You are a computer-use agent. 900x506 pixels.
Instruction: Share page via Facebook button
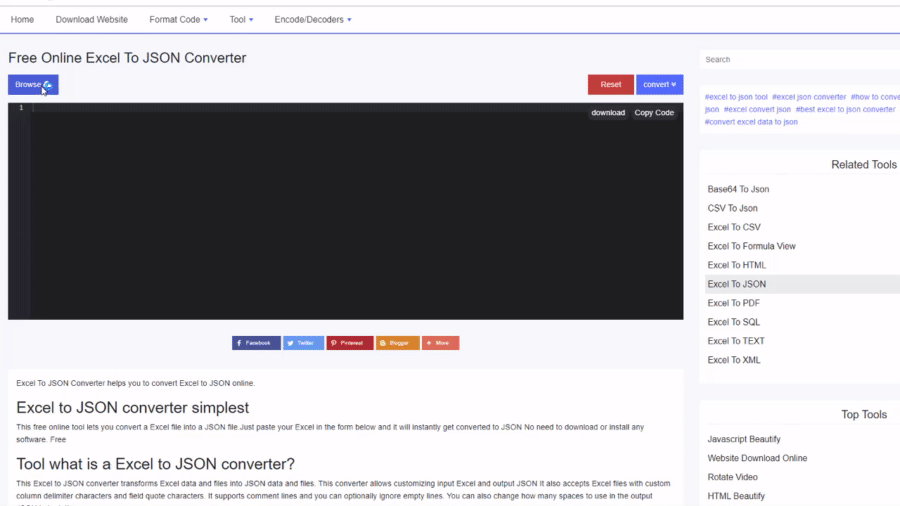(256, 343)
